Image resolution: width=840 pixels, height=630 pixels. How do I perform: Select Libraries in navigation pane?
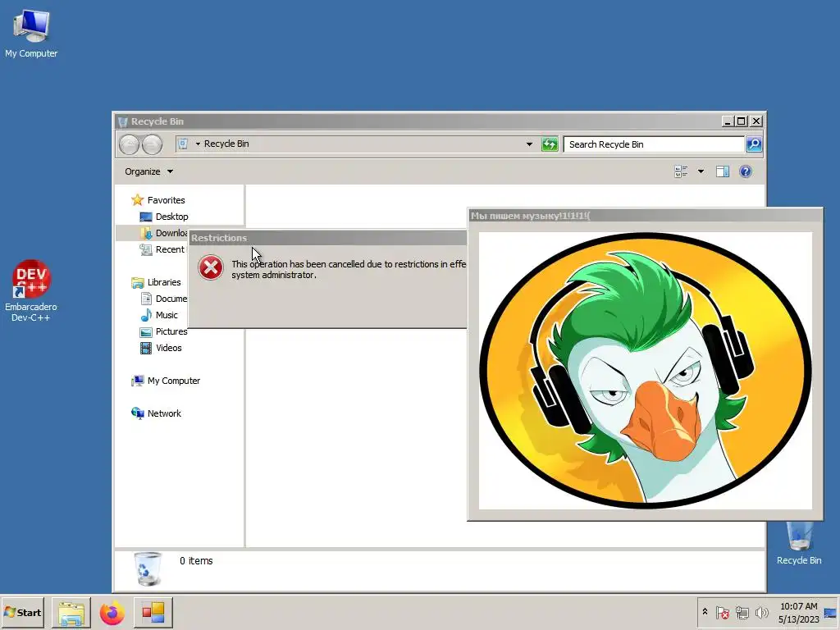click(157, 282)
